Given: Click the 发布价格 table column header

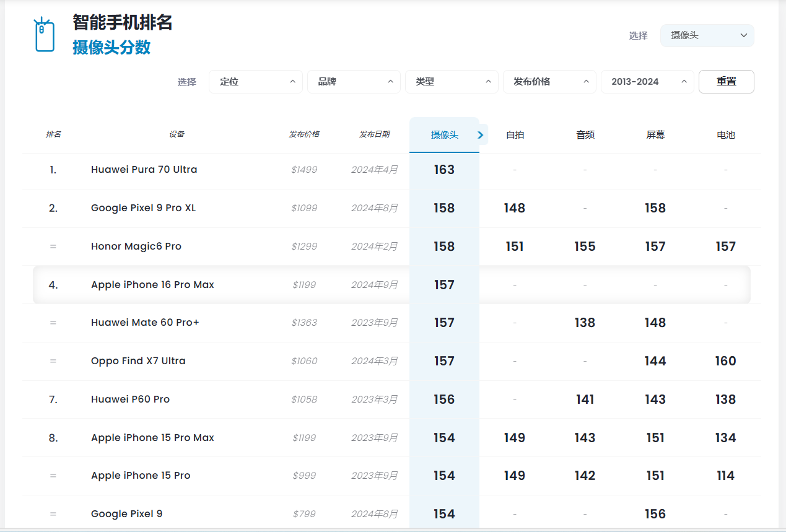Looking at the screenshot, I should pyautogui.click(x=304, y=134).
